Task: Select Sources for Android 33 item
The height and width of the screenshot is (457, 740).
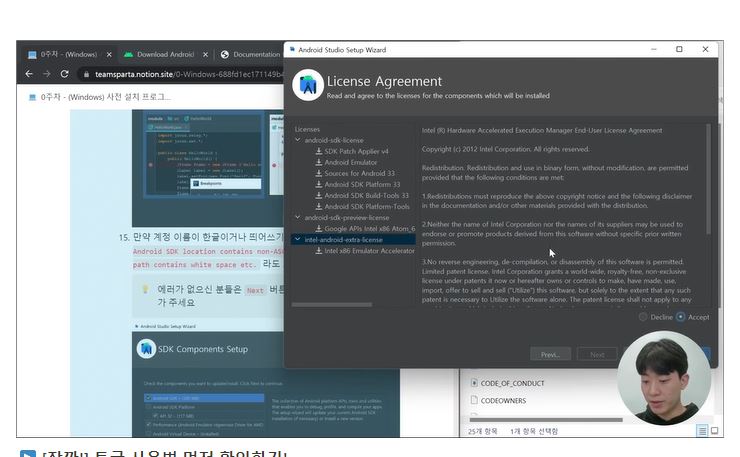Action: click(x=360, y=173)
